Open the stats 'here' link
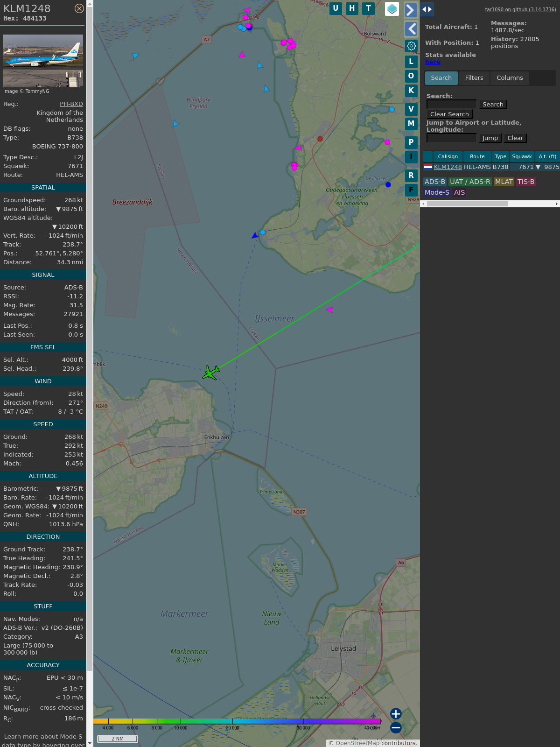The height and width of the screenshot is (747, 560). coord(433,62)
